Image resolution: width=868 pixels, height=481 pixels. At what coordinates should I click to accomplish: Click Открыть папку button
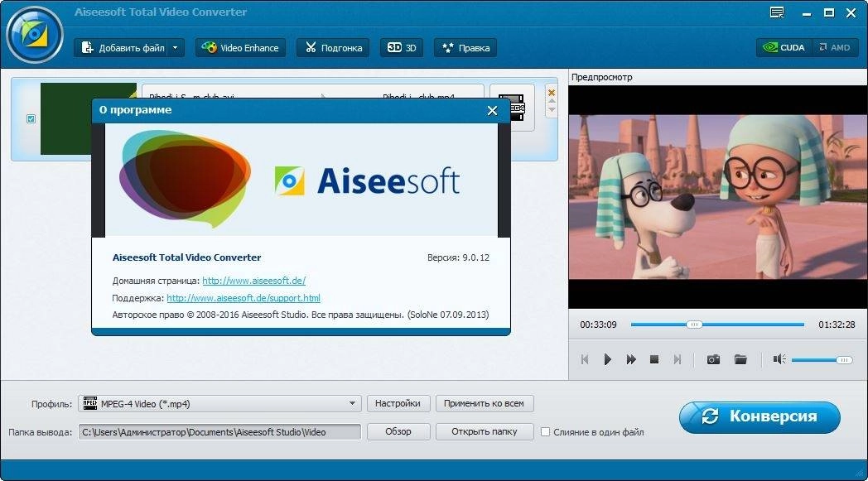484,431
